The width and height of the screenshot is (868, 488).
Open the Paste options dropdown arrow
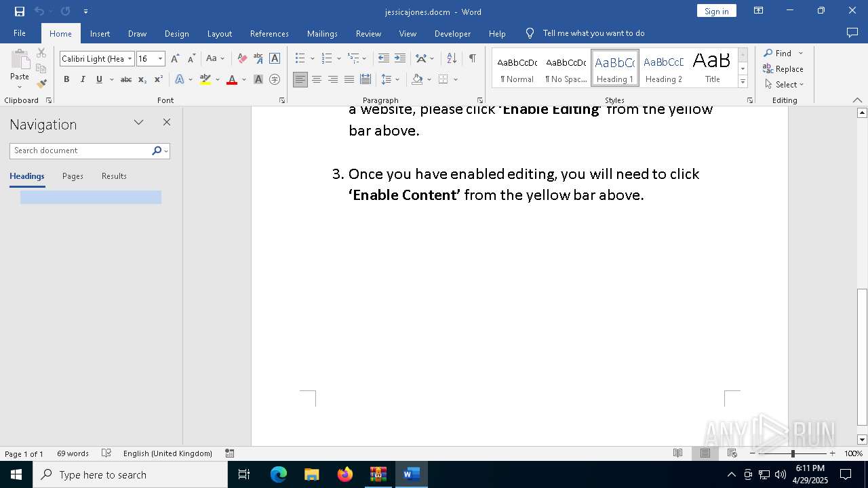(x=20, y=86)
